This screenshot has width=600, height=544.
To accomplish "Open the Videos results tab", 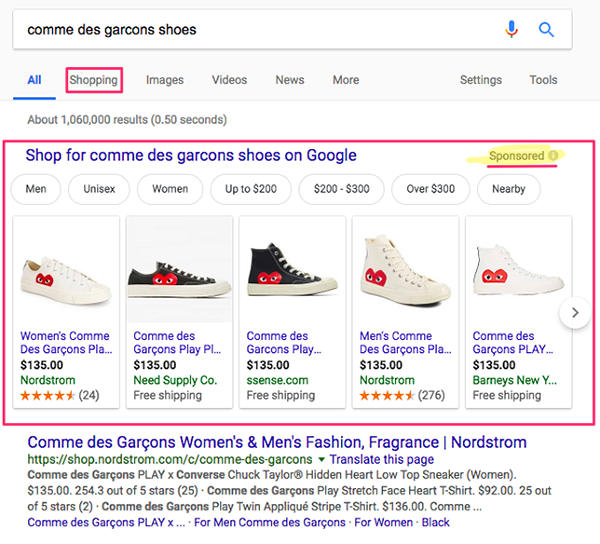I will (x=229, y=80).
